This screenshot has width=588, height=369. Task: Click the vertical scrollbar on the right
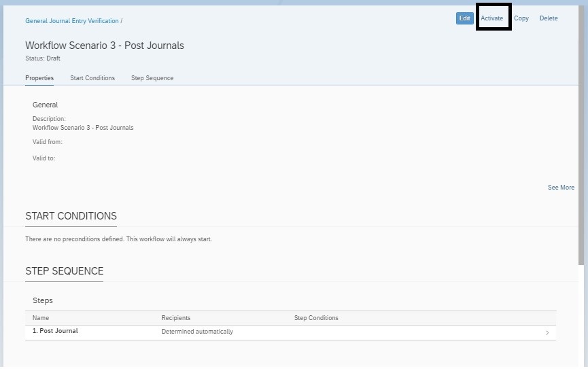[x=581, y=135]
